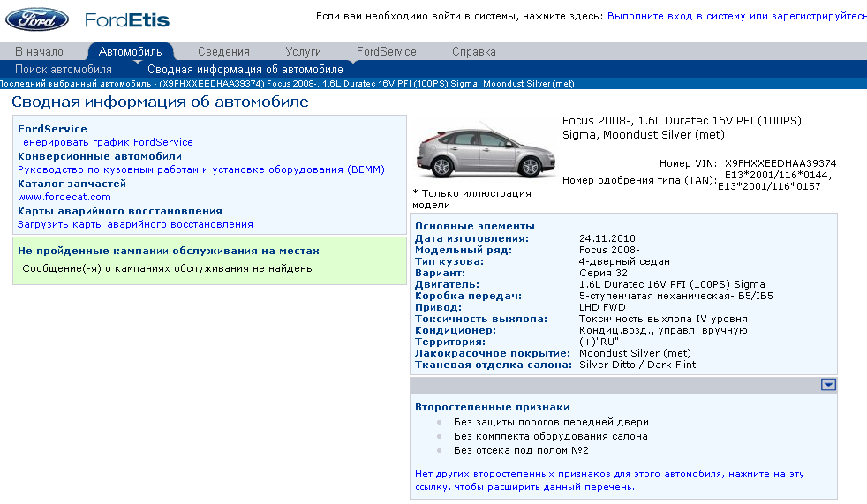Image resolution: width=867 pixels, height=504 pixels.
Task: Click the 'Каталог запчастей' heading
Action: click(72, 184)
